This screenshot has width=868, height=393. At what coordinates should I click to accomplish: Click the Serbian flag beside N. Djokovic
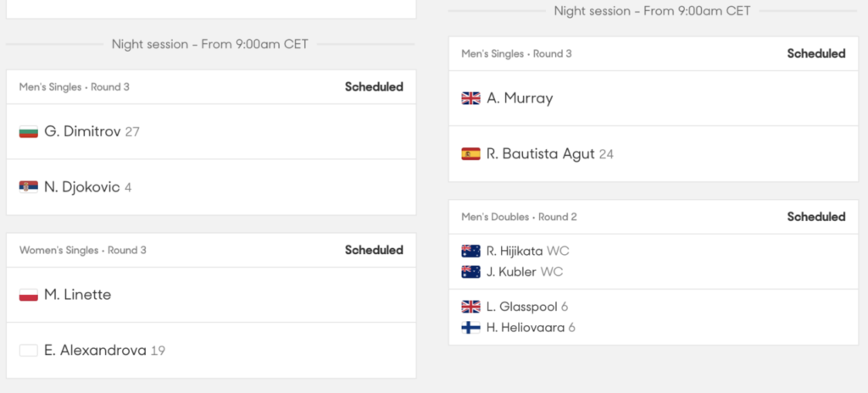coord(29,187)
